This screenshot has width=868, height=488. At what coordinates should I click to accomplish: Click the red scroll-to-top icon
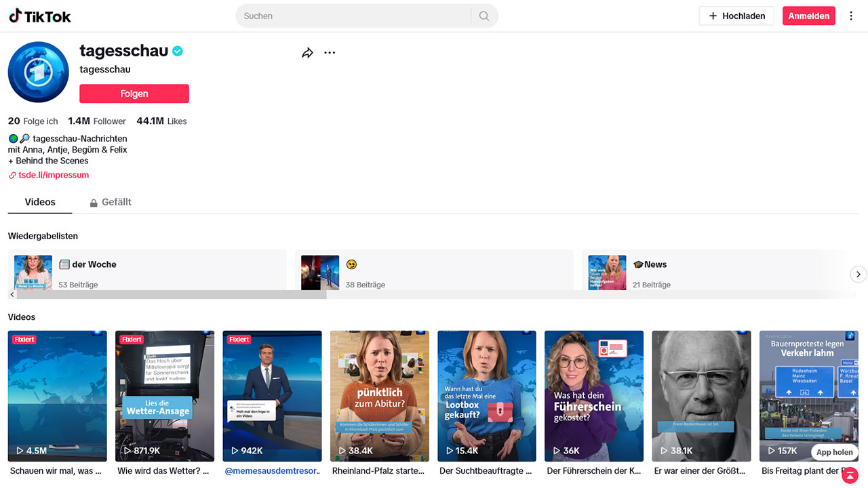tap(850, 476)
